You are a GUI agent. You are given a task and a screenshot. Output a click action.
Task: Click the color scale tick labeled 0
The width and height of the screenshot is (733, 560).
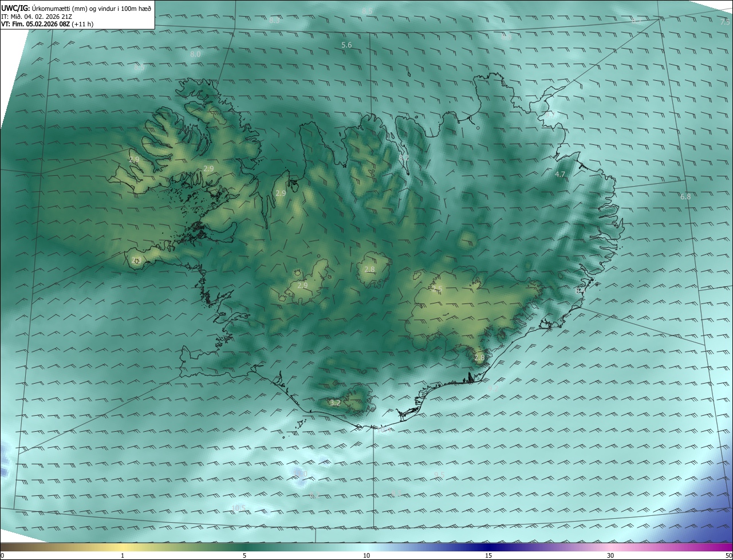2,555
